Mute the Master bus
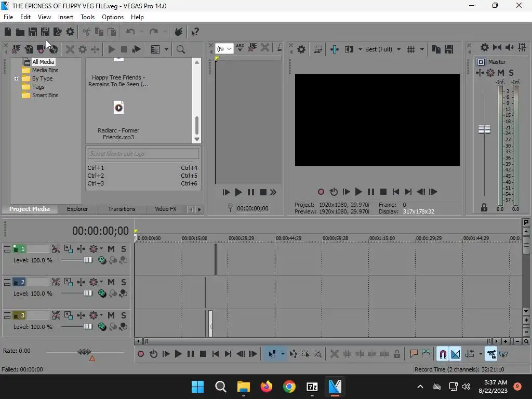 tap(501, 73)
